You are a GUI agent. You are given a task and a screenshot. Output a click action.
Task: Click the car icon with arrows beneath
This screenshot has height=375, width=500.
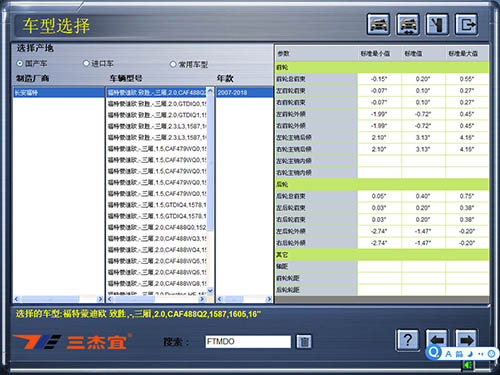tap(408, 24)
